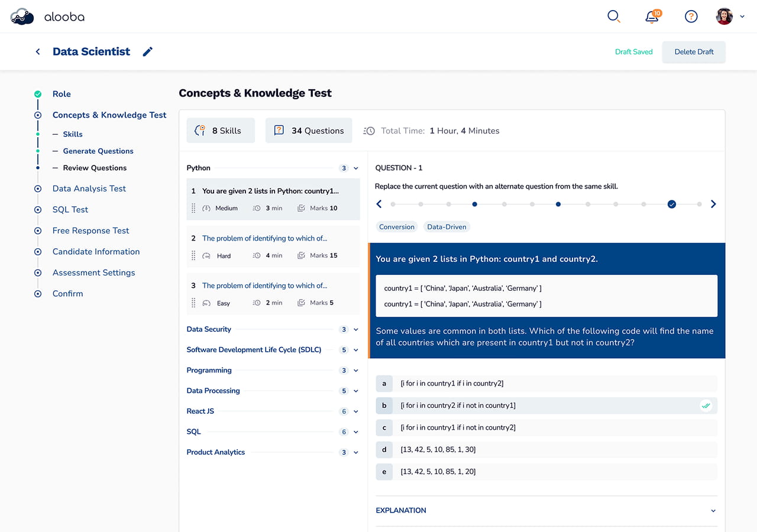
Task: Click the Delete Draft button
Action: point(694,52)
